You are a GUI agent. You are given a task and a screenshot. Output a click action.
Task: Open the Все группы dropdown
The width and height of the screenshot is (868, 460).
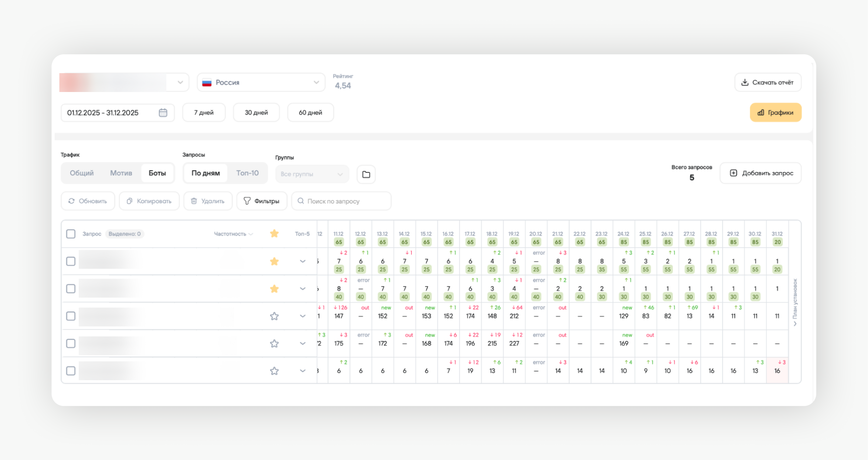pyautogui.click(x=312, y=174)
